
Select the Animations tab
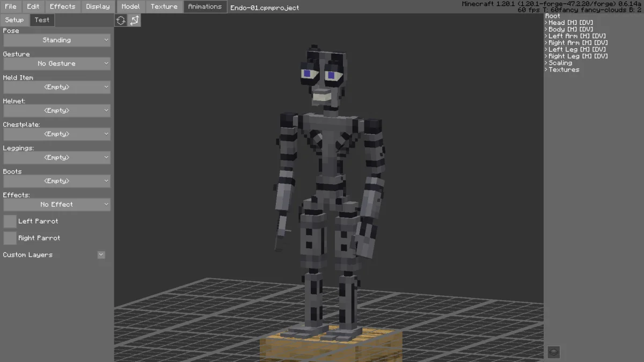[205, 6]
